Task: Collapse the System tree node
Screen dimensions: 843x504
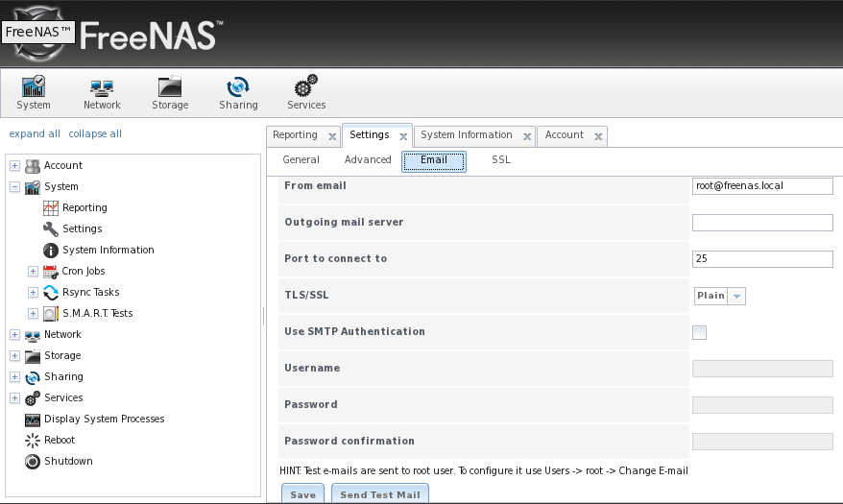Action: [14, 187]
